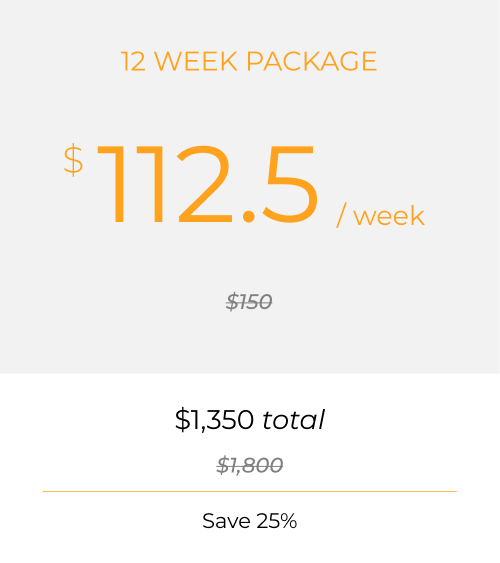Screen dimensions: 500x563
Task: Click the slash before 'week'
Action: click(341, 215)
